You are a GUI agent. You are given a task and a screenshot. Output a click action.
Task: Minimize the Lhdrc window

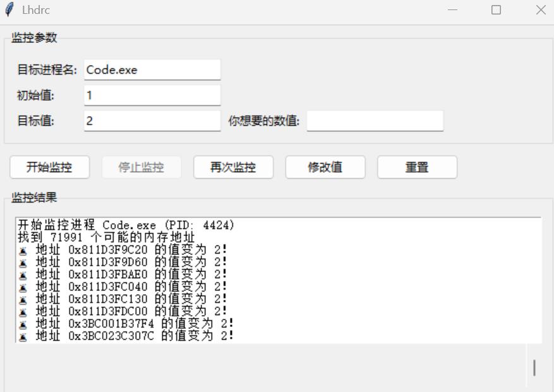tap(452, 10)
